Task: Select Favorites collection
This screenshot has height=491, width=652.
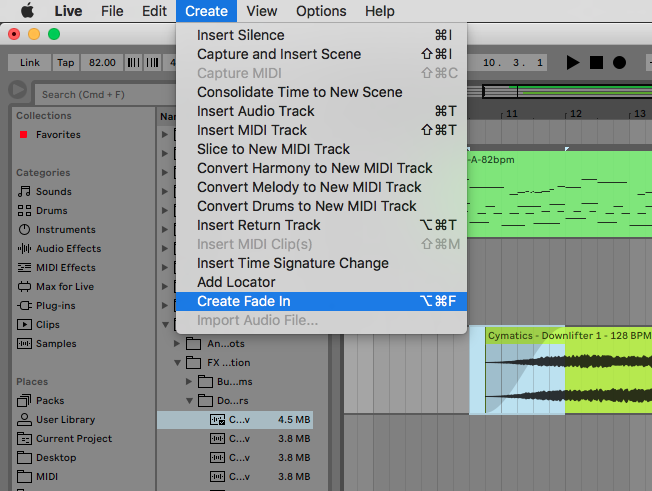Action: [x=58, y=135]
